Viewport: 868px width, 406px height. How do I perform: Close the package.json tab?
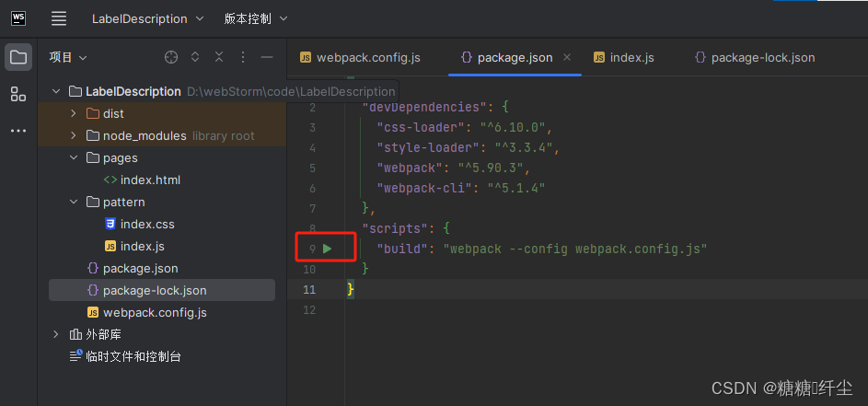click(x=567, y=57)
